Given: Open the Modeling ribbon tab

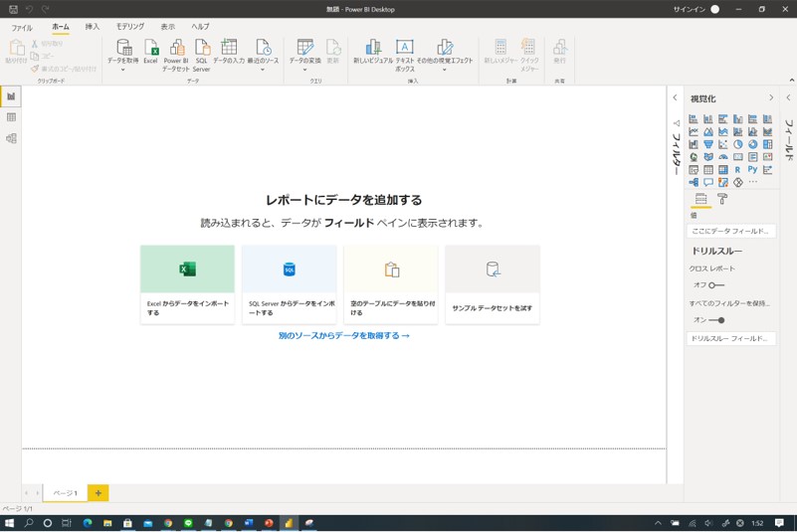Looking at the screenshot, I should coord(129,27).
